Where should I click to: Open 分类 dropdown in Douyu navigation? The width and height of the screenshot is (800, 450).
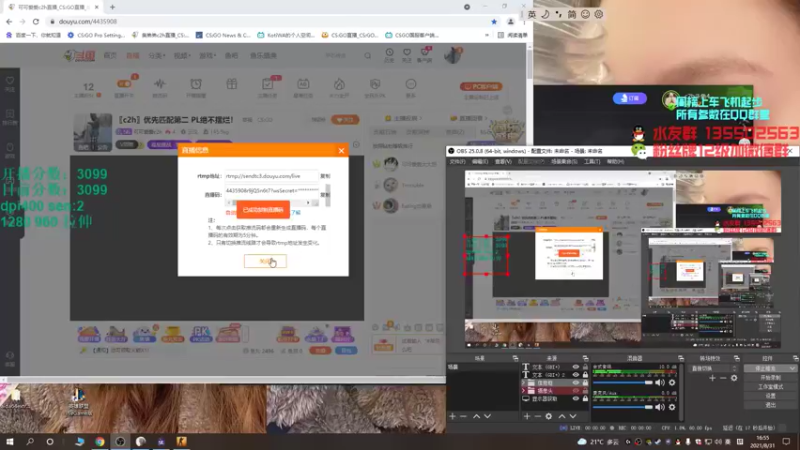[x=157, y=55]
